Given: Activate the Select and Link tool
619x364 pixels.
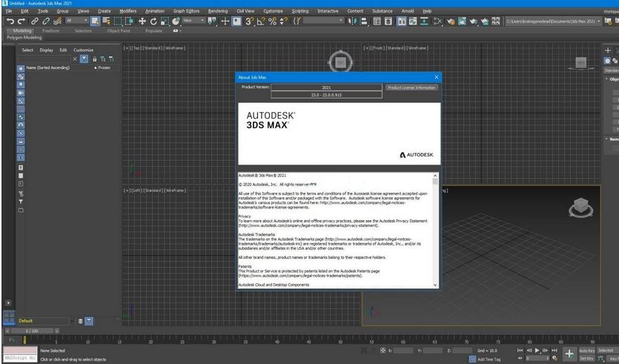Looking at the screenshot, I should (35, 21).
